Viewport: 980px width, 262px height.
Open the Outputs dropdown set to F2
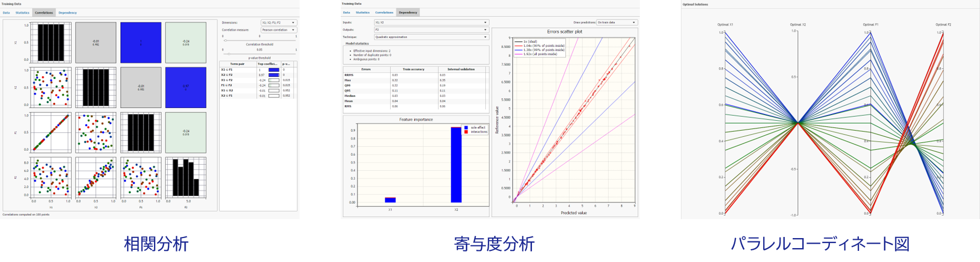(x=431, y=30)
